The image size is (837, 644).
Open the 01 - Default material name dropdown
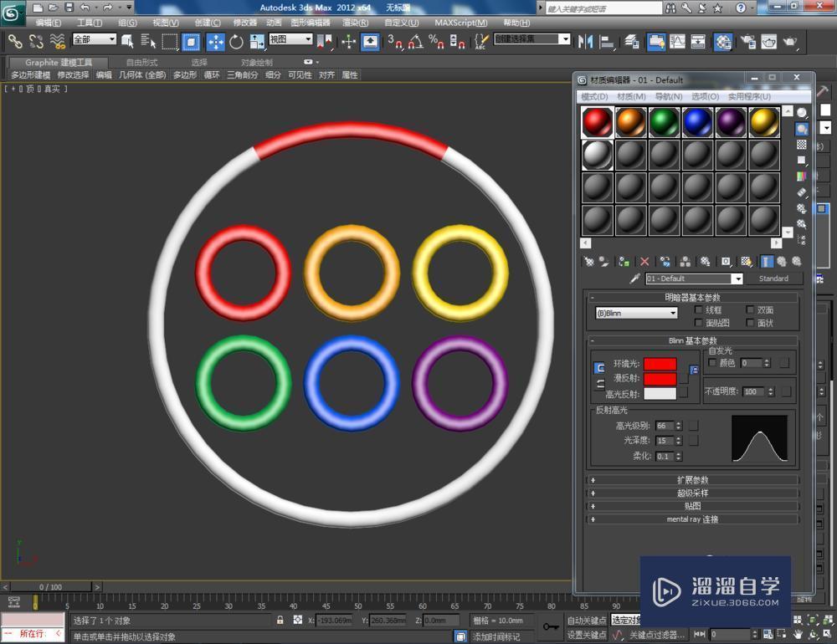[x=737, y=279]
